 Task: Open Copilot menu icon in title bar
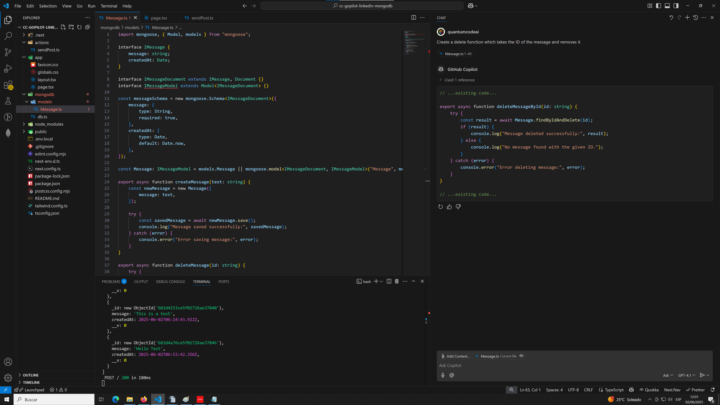470,6
